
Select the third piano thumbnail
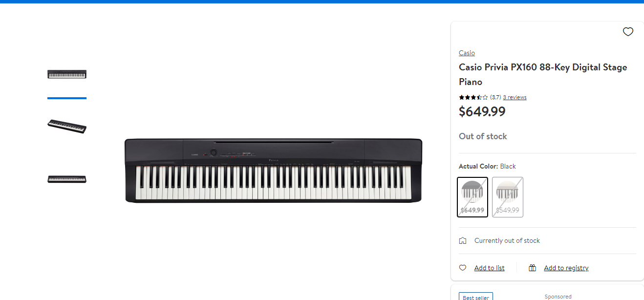pos(67,179)
